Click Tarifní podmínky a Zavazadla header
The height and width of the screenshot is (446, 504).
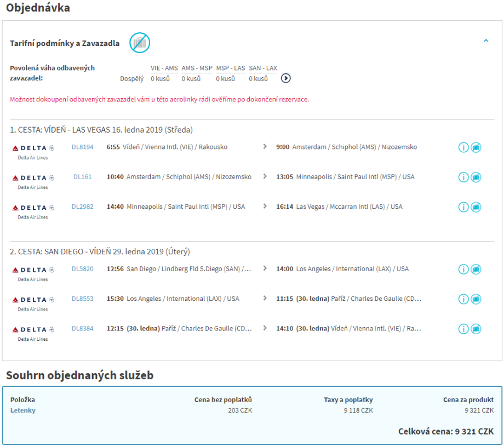point(65,43)
